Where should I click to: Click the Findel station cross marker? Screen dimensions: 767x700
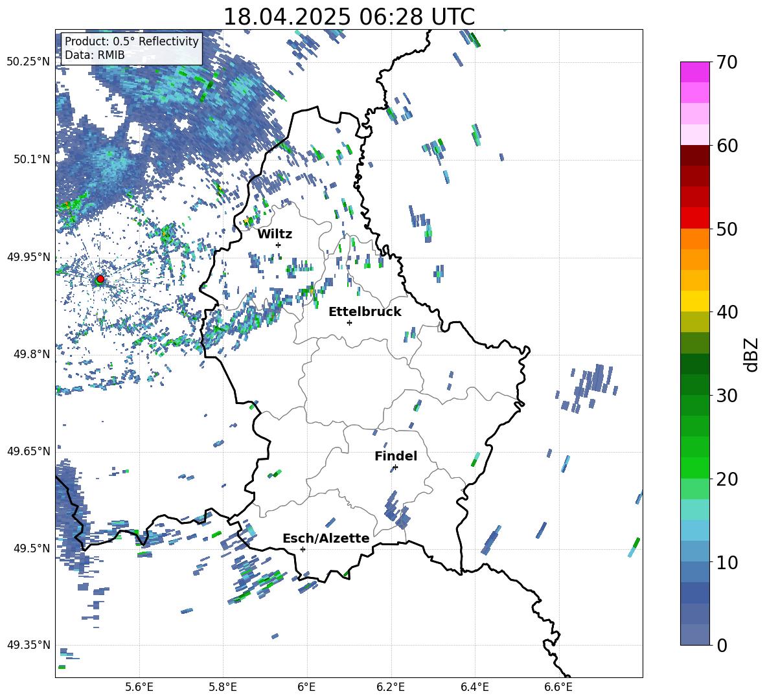point(395,468)
